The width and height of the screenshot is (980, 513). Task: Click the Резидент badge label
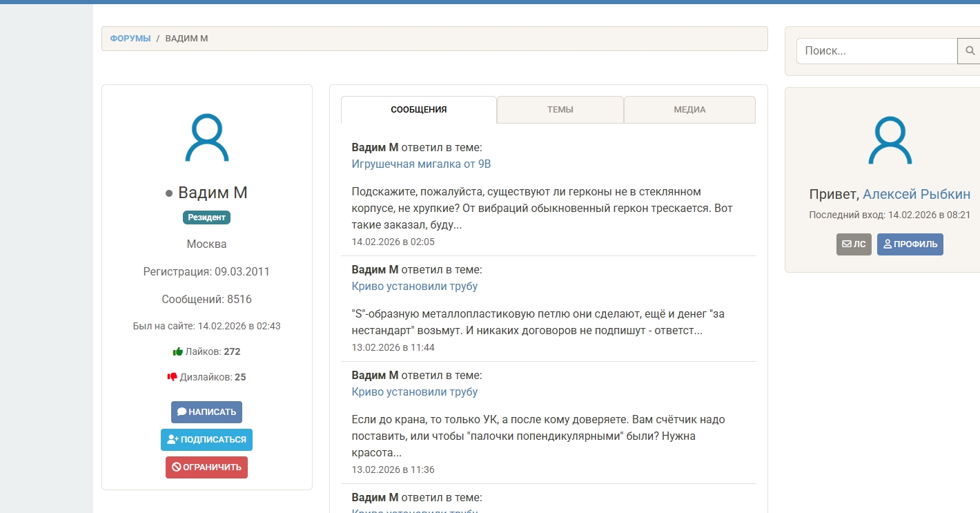click(206, 217)
